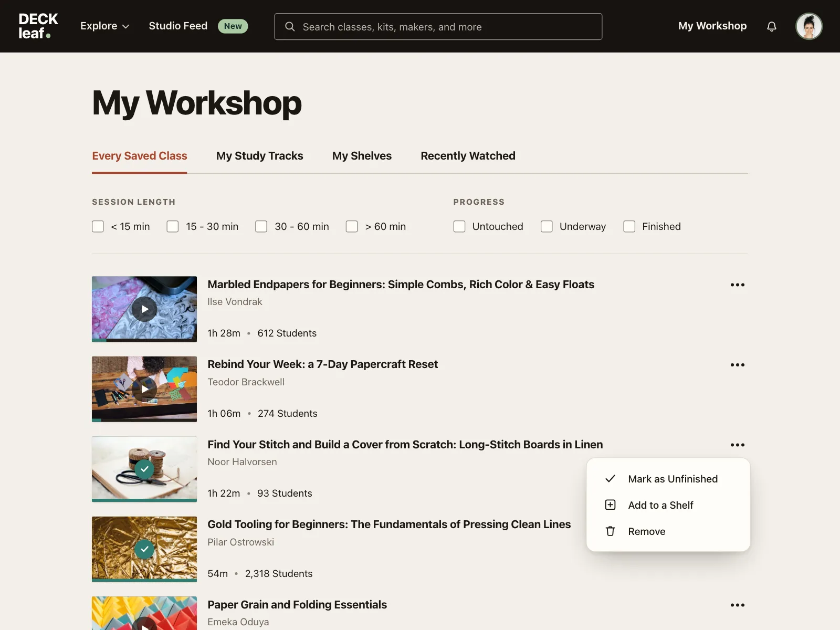Click the trash icon beside Remove

(x=610, y=531)
